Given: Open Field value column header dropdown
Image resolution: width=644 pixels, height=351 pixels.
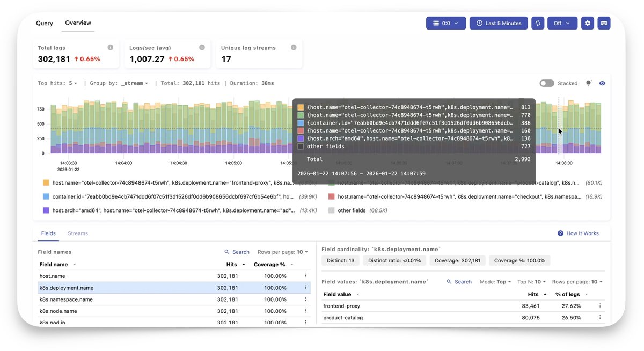Looking at the screenshot, I should pos(358,294).
